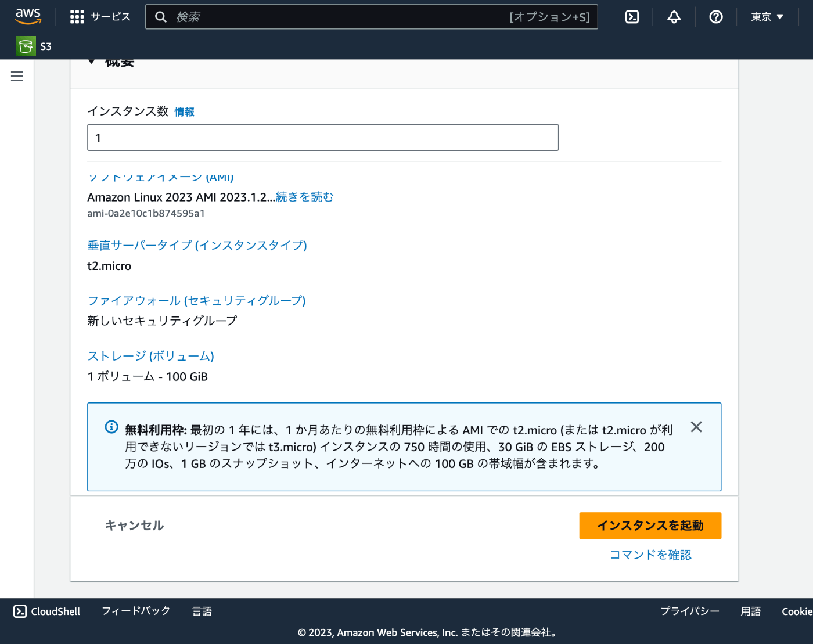Click CloudShell label in footer
The image size is (813, 644).
click(x=56, y=611)
